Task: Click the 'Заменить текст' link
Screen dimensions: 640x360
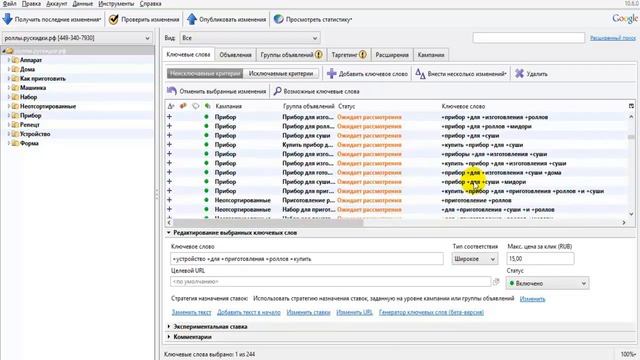Action: pyautogui.click(x=191, y=312)
